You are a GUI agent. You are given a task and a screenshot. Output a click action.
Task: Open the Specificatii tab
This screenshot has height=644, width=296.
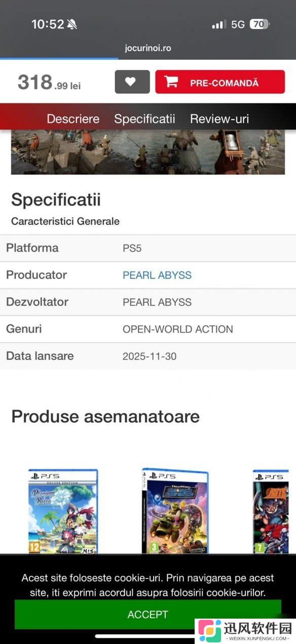pos(144,119)
